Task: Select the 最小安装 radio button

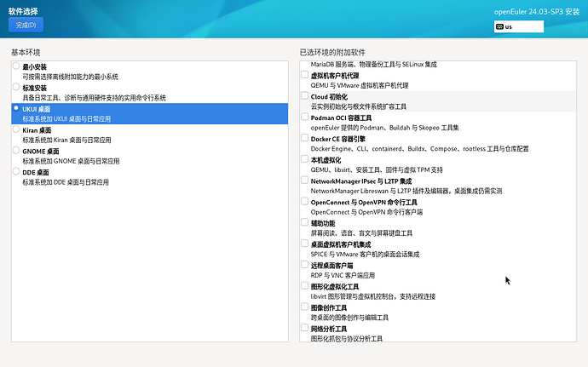Action: (x=16, y=66)
